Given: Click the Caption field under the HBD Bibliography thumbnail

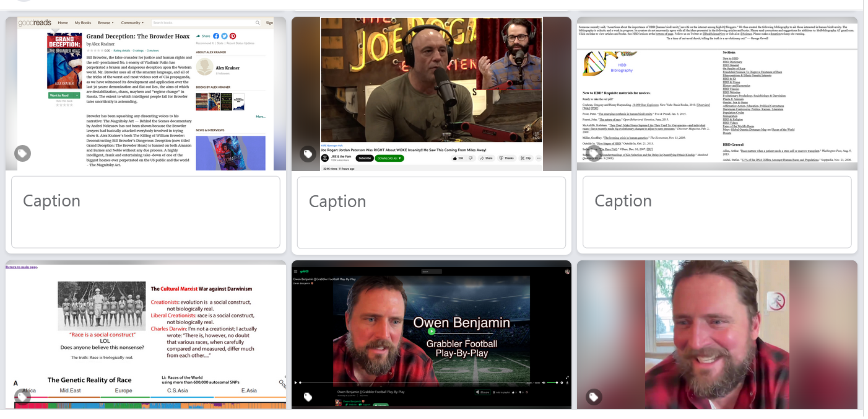Looking at the screenshot, I should coord(717,212).
